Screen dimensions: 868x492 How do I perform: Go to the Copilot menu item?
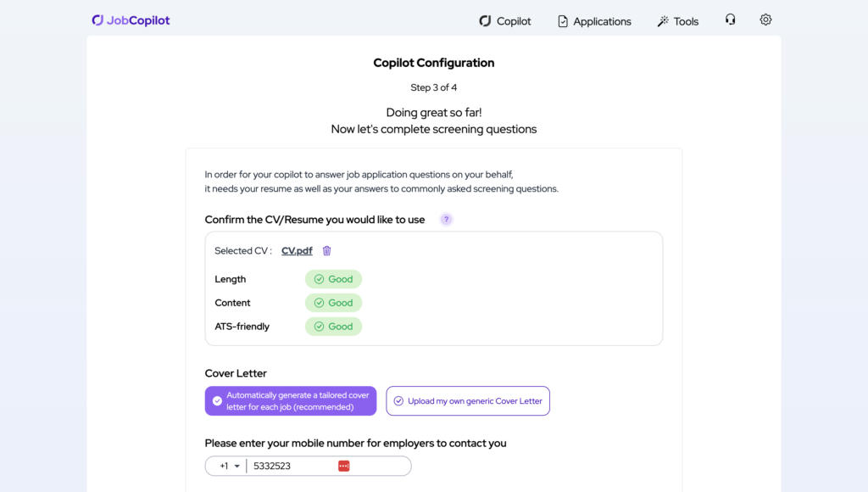[513, 21]
